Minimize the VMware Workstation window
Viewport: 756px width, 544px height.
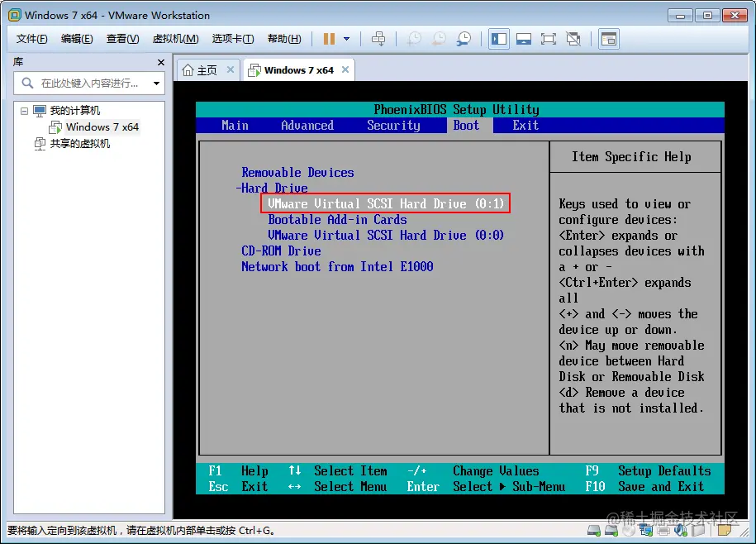tap(680, 16)
